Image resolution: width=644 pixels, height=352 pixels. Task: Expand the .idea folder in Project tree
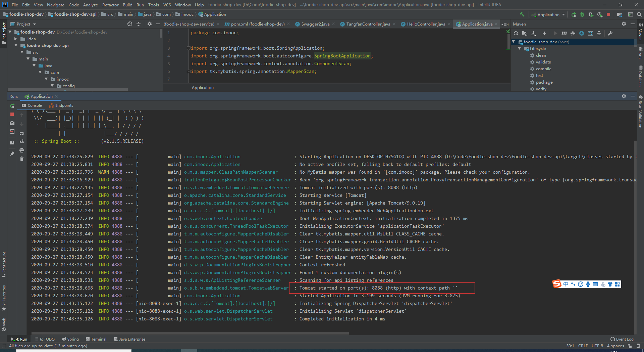[16, 39]
